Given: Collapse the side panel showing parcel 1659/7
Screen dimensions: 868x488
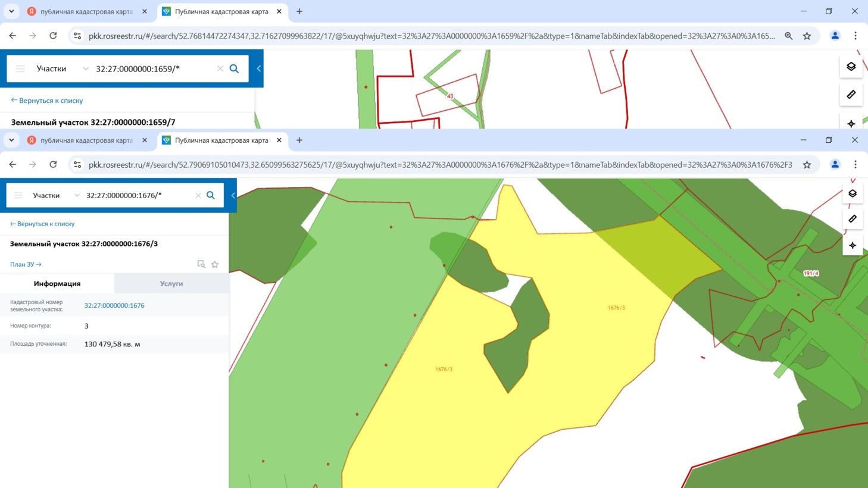Looking at the screenshot, I should coord(258,68).
